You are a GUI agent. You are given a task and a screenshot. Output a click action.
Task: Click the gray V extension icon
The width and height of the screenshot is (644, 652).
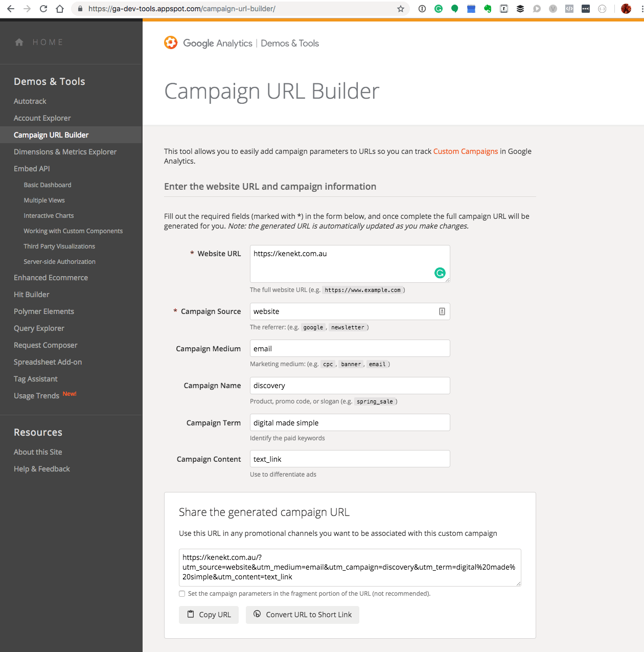click(x=553, y=9)
